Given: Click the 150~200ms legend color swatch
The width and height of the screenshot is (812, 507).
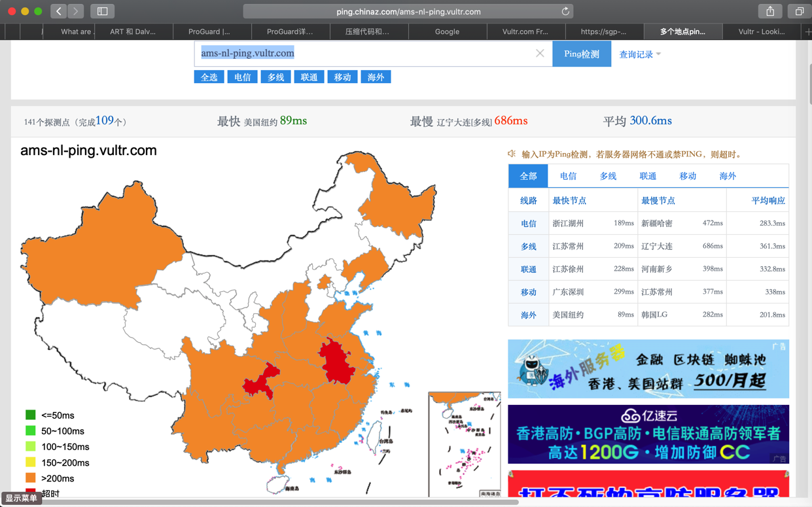Looking at the screenshot, I should click(30, 462).
